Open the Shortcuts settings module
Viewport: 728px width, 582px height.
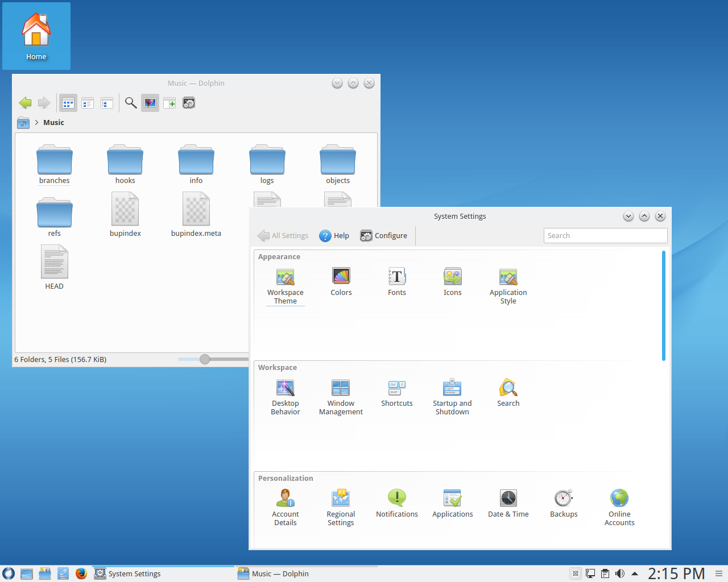coord(397,393)
